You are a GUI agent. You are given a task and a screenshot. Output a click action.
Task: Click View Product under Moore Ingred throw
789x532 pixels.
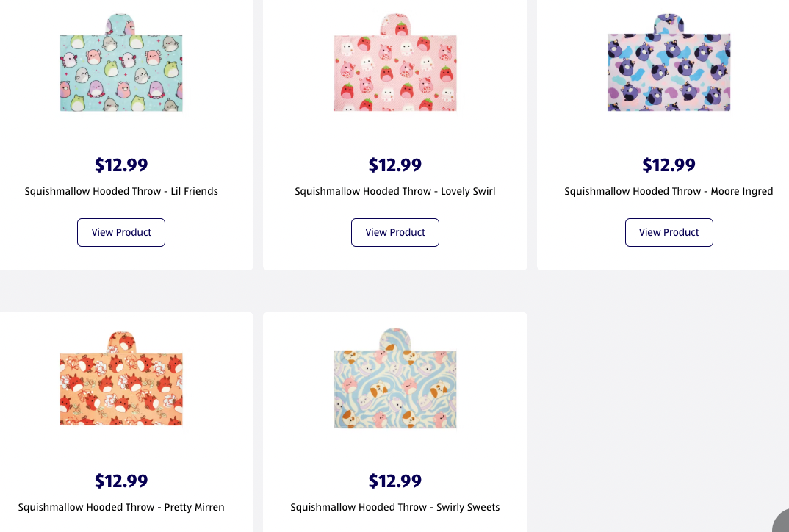669,232
